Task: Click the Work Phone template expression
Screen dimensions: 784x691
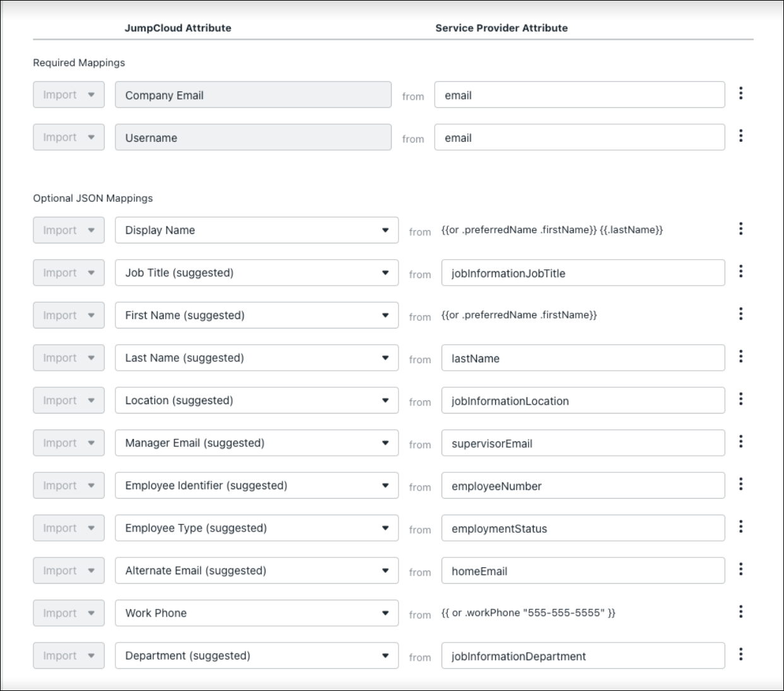Action: 528,613
